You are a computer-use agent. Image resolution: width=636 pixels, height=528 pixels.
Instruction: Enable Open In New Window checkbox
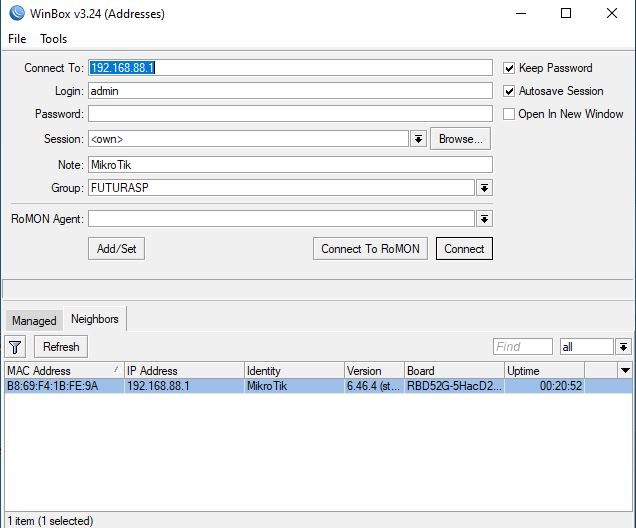click(x=509, y=114)
